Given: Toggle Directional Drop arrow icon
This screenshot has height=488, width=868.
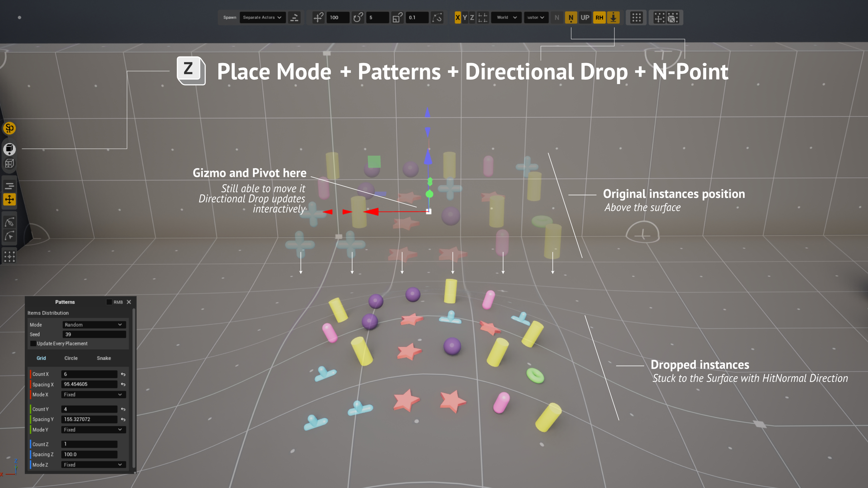Looking at the screenshot, I should [x=613, y=17].
